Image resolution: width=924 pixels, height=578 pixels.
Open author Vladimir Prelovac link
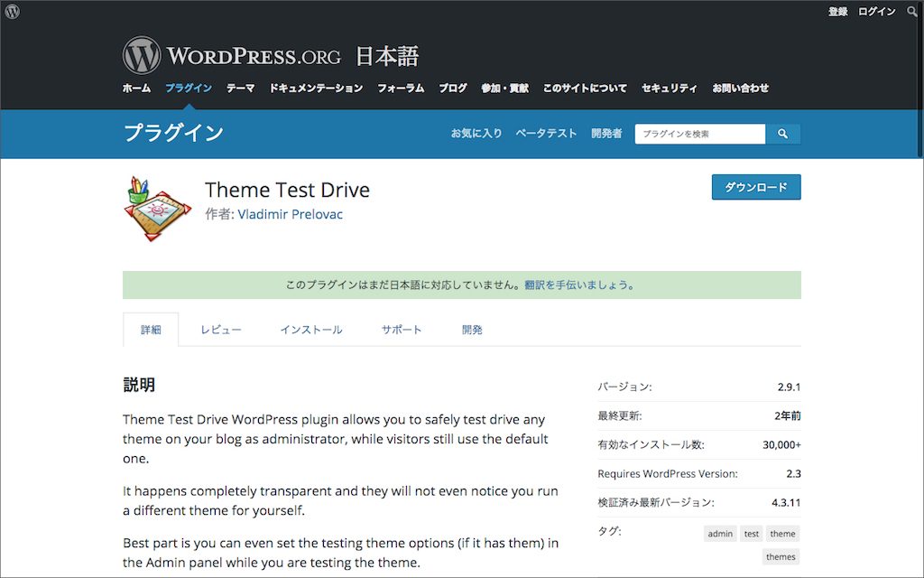coord(290,214)
